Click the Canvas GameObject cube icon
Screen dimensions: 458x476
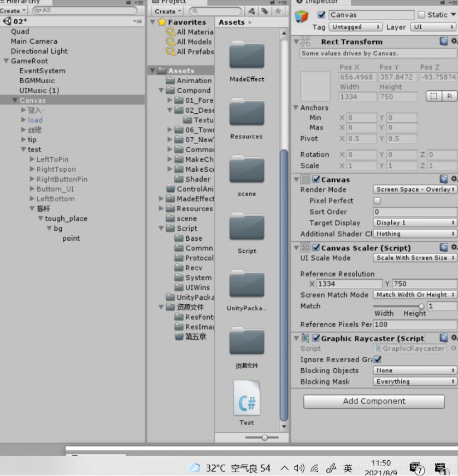tap(302, 16)
